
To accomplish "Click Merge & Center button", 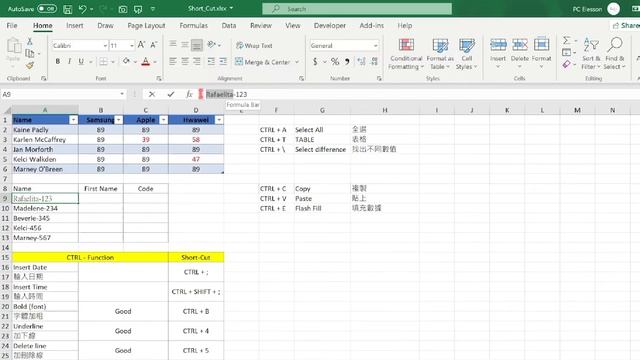I will [263, 62].
